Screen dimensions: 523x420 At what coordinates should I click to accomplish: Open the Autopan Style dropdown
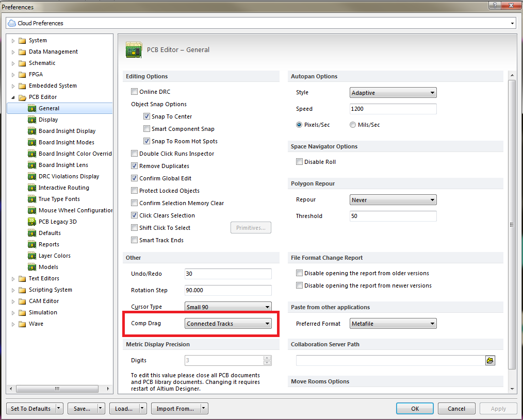(x=393, y=93)
